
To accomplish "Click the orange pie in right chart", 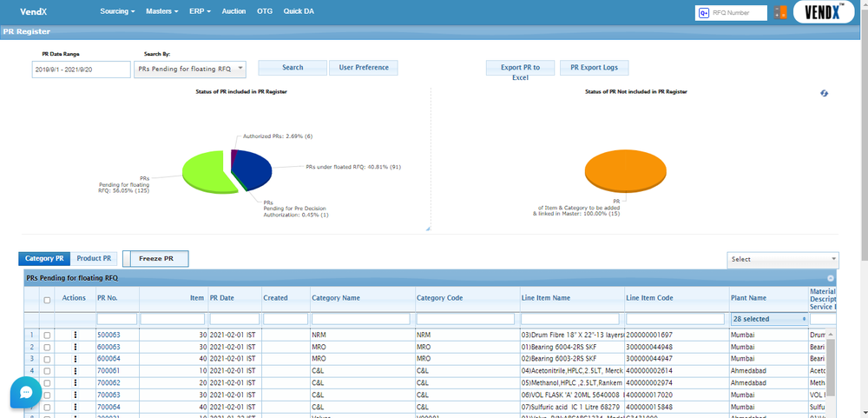I will click(625, 169).
